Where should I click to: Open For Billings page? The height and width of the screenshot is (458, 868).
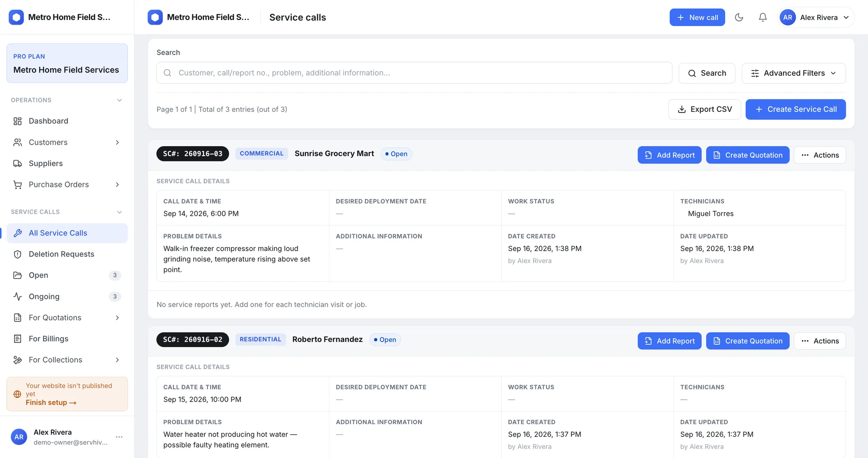(x=67, y=339)
